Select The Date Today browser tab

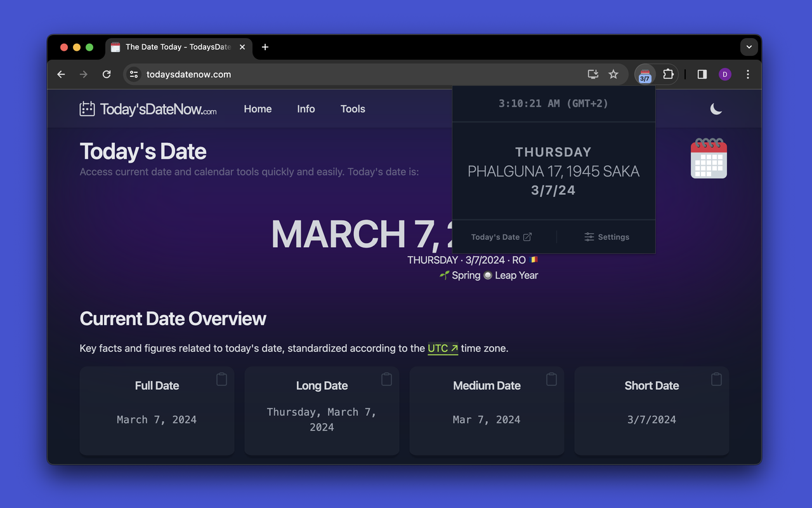pos(178,47)
